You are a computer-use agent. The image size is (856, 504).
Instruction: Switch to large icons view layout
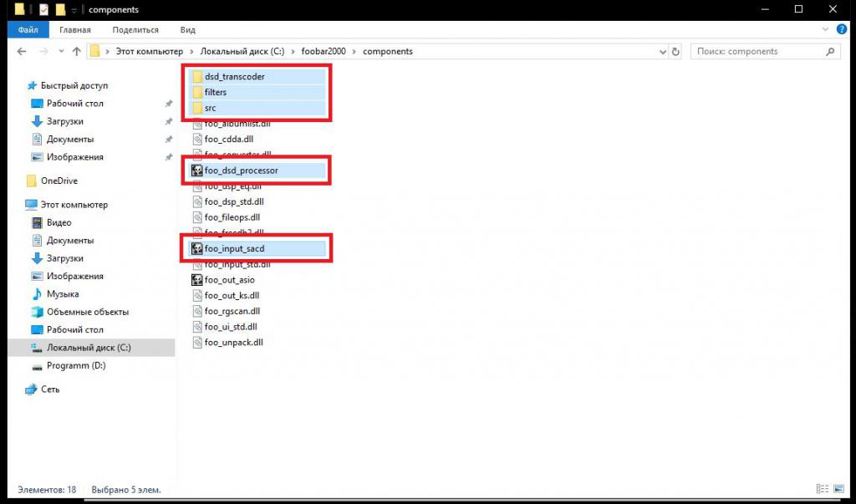[838, 489]
